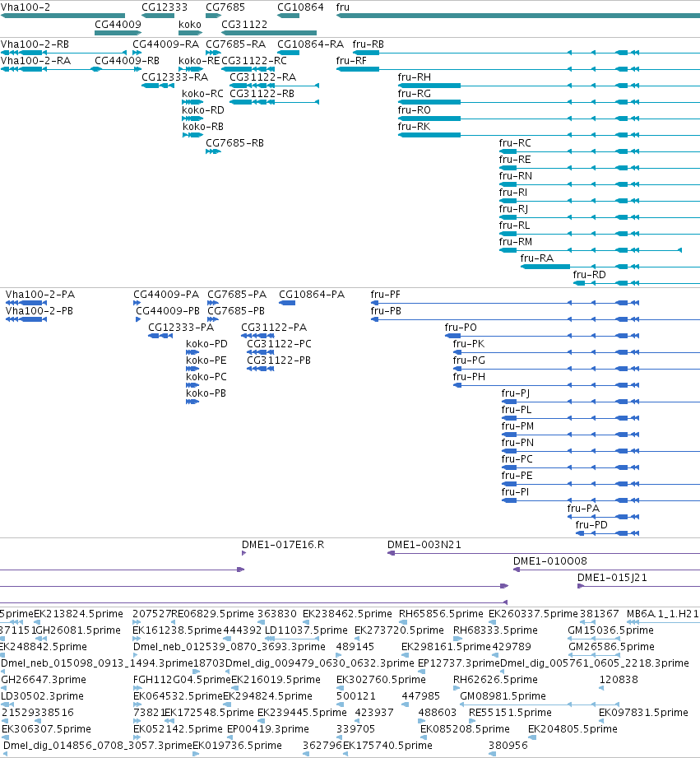This screenshot has height=758, width=700.
Task: Select the CG44009-PB protein label
Action: (168, 311)
